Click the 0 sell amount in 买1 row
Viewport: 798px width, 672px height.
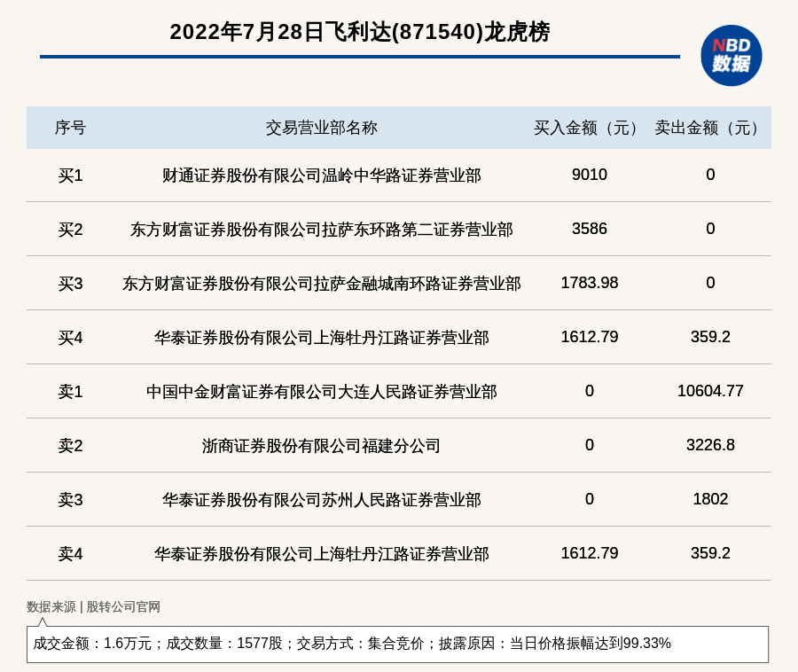click(710, 175)
